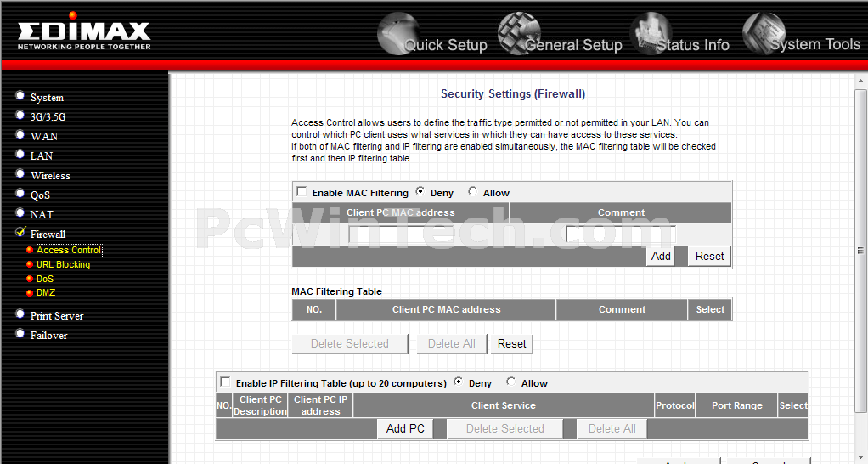Screen dimensions: 868x464
Task: Click the checkmark icon beside Firewall
Action: (x=20, y=231)
